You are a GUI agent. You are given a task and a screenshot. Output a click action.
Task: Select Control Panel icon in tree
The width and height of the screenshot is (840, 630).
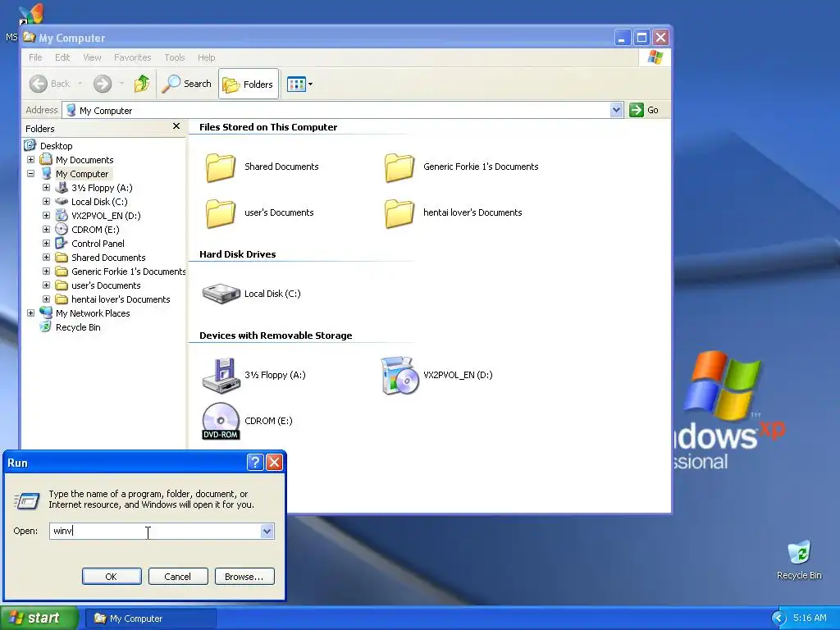[x=62, y=243]
